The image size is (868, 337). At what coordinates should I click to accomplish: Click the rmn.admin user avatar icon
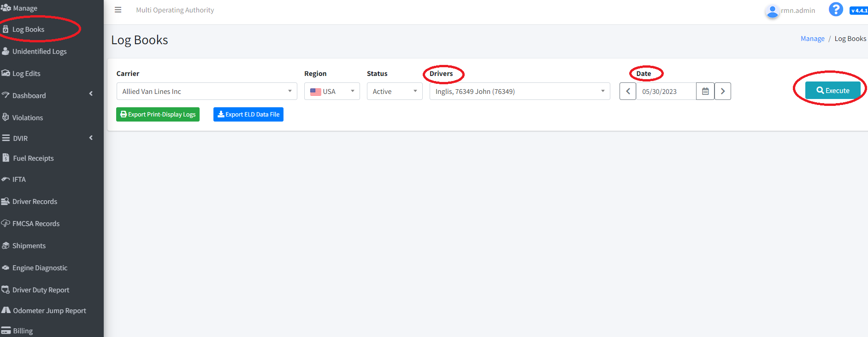[x=772, y=11]
